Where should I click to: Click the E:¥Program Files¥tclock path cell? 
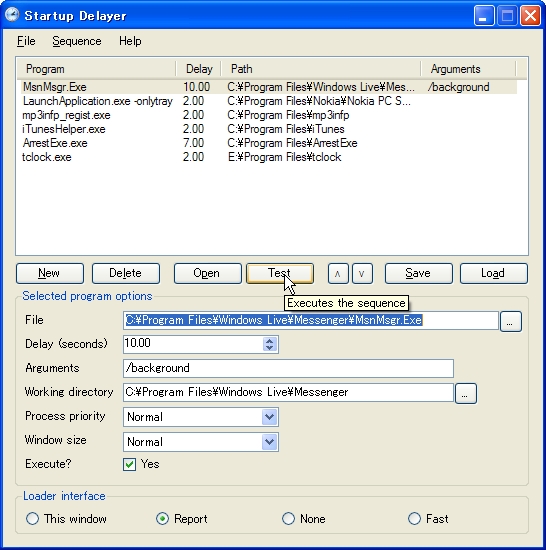pyautogui.click(x=284, y=157)
